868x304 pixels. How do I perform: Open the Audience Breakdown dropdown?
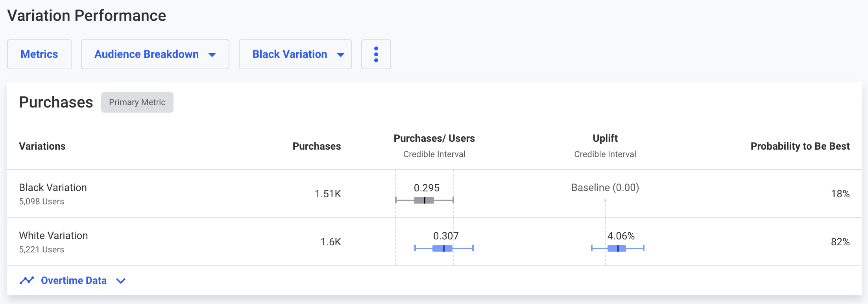[x=155, y=54]
